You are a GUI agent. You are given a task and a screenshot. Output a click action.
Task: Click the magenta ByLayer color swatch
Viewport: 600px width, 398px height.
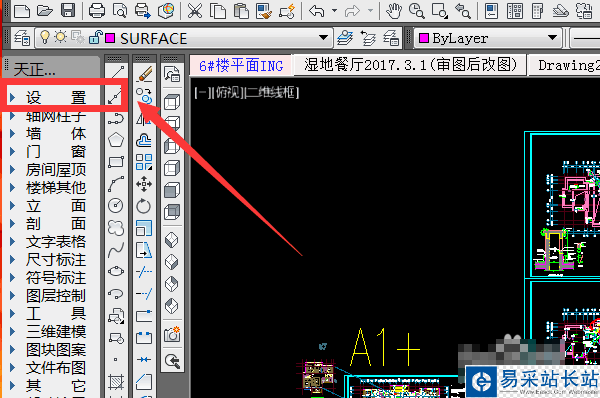[x=424, y=38]
